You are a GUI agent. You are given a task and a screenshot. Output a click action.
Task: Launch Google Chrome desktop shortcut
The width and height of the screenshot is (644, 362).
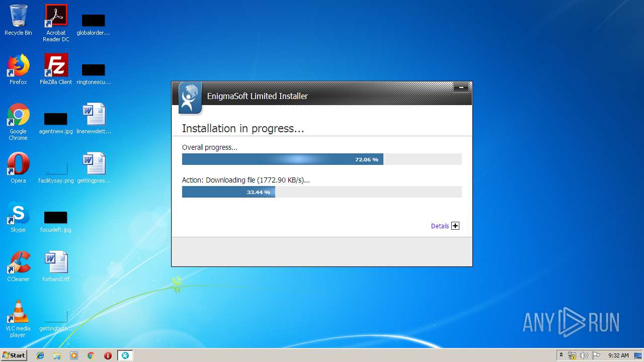(18, 122)
